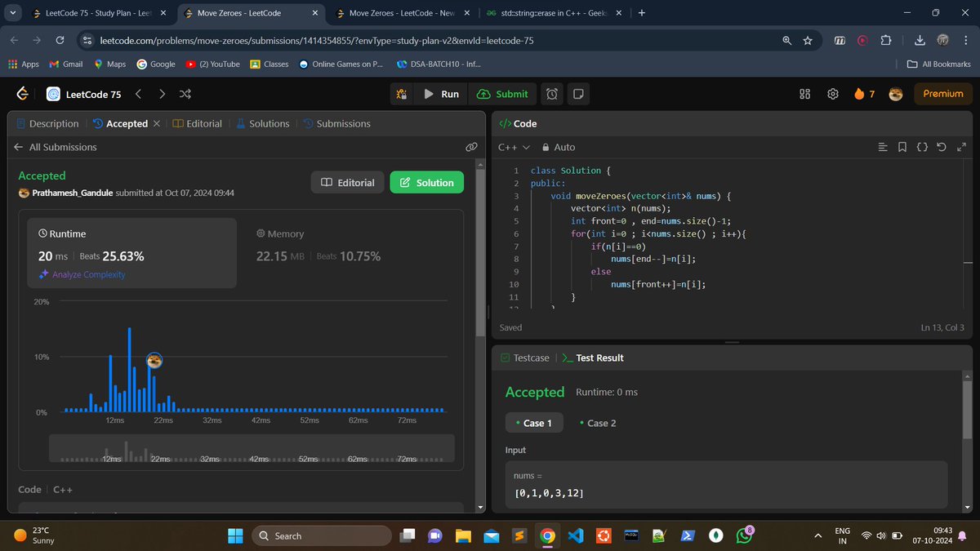Viewport: 980px width, 551px height.
Task: Click the Chrome extensions puzzle icon
Action: [x=885, y=40]
